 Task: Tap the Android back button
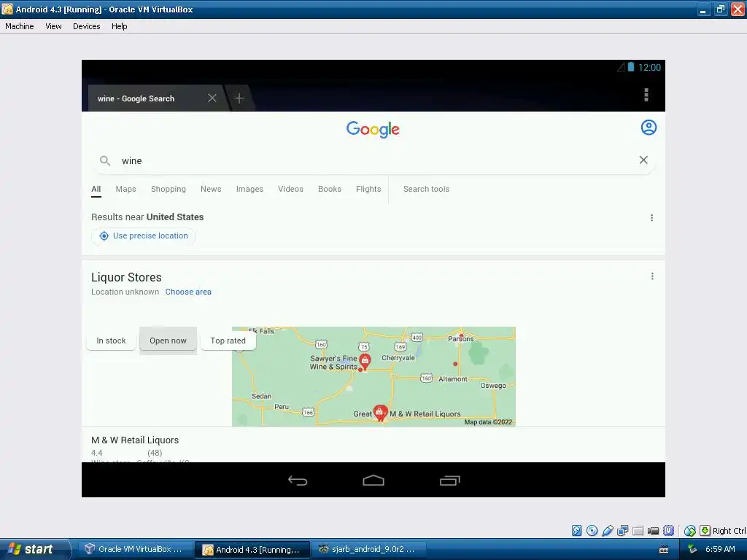click(x=298, y=481)
